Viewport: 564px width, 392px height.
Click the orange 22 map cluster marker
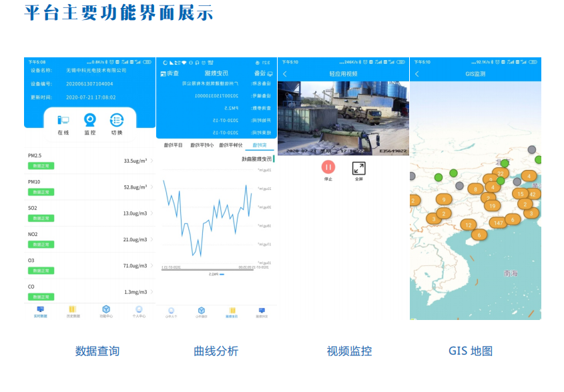coord(501,173)
